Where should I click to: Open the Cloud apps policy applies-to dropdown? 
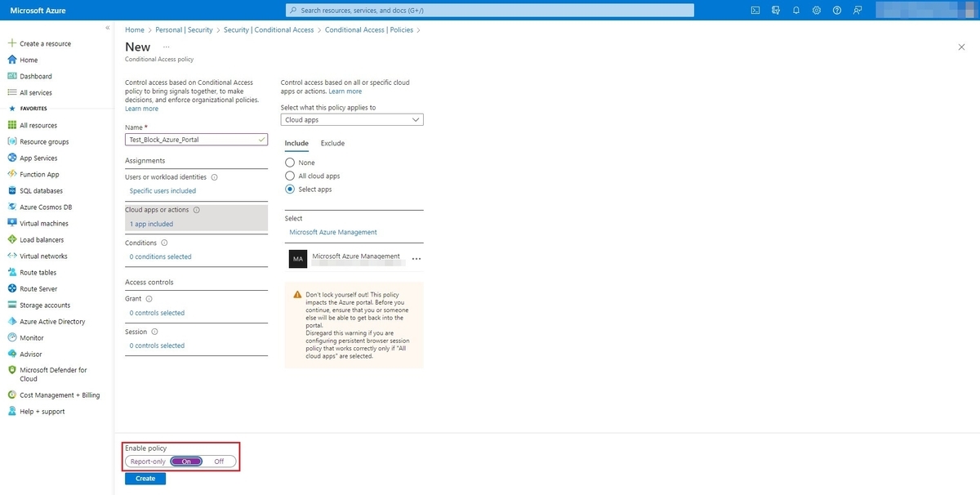352,119
